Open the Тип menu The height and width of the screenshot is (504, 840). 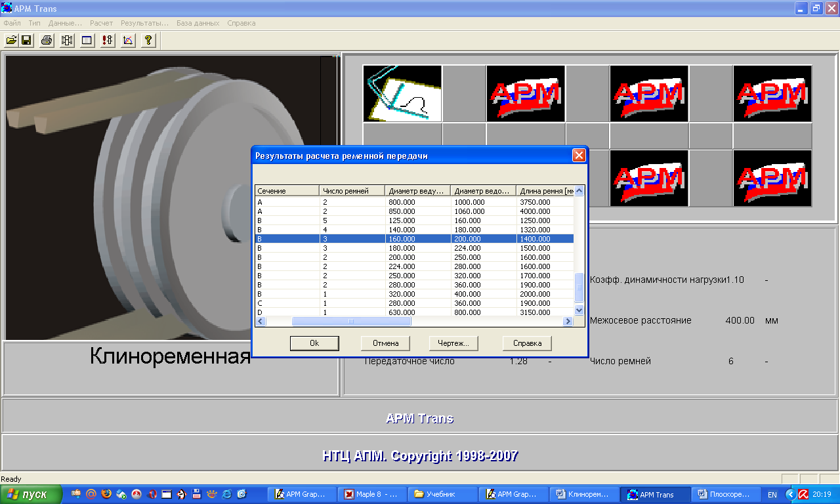[x=35, y=23]
